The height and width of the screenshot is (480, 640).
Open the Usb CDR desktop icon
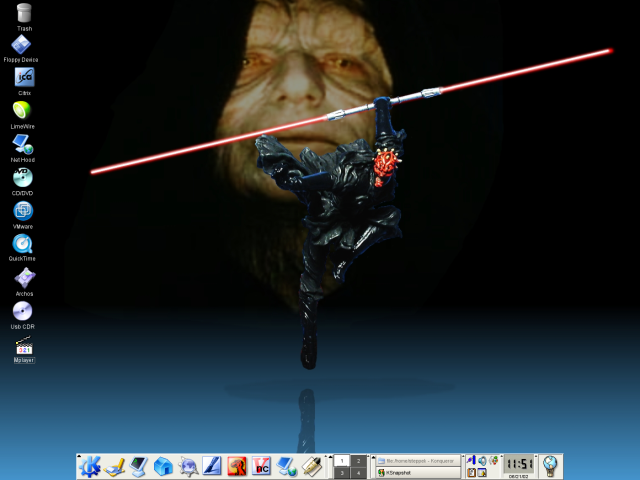[x=22, y=311]
